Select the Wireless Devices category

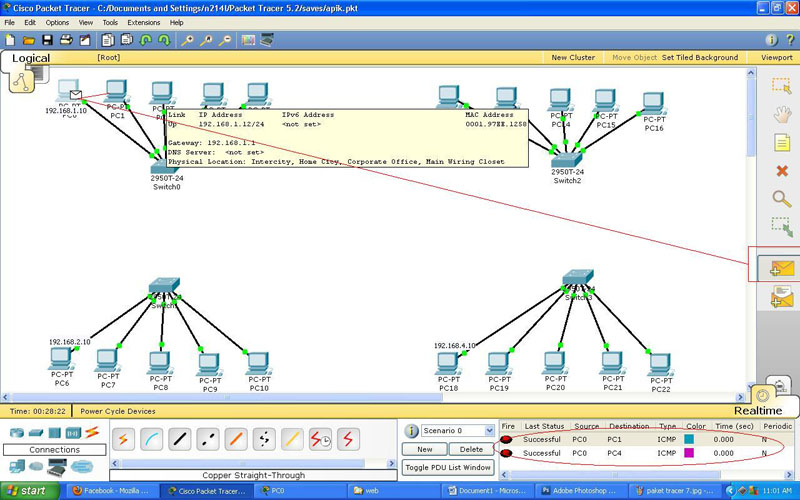point(73,433)
